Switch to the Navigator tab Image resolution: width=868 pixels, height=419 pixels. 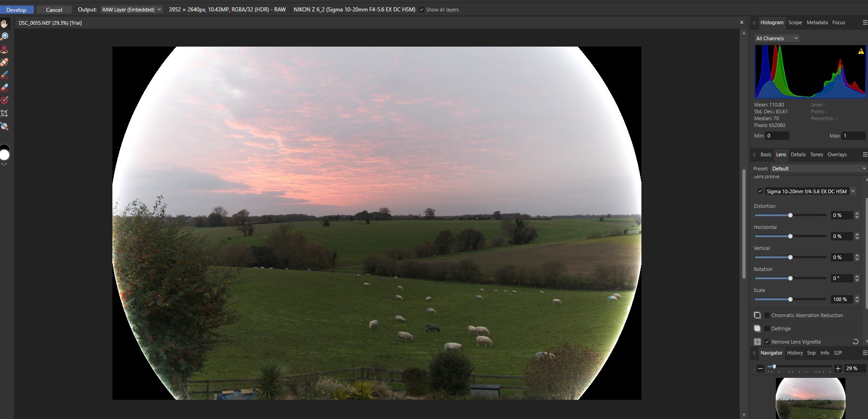[771, 353]
